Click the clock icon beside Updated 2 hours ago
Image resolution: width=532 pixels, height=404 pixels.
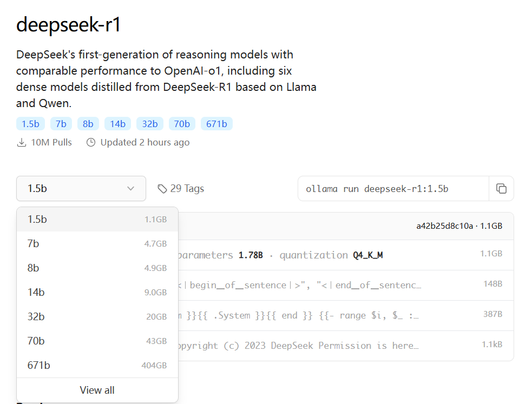90,142
